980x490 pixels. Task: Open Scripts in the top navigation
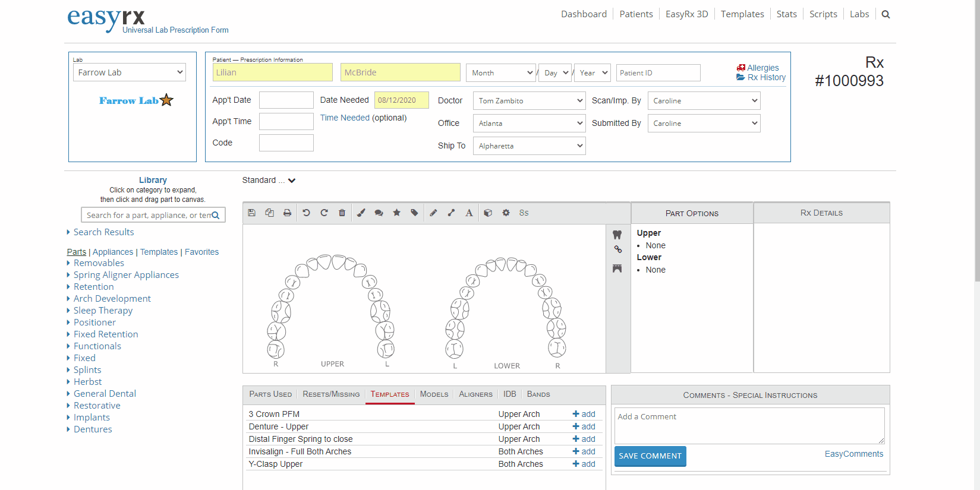click(823, 14)
